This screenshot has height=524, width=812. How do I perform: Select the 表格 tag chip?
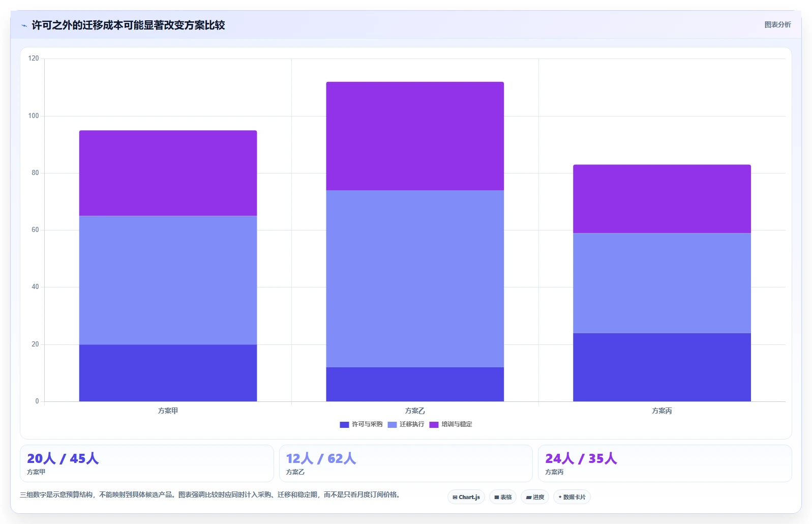click(503, 497)
